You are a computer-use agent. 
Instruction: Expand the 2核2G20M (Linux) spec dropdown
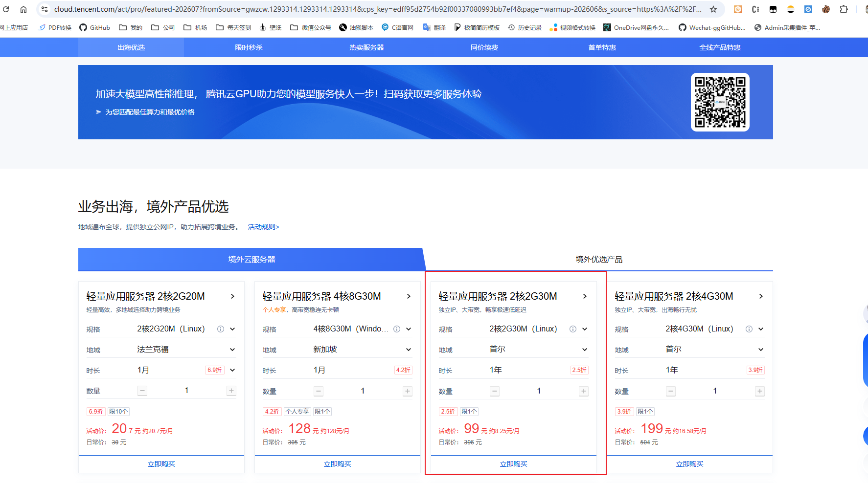[x=232, y=329]
